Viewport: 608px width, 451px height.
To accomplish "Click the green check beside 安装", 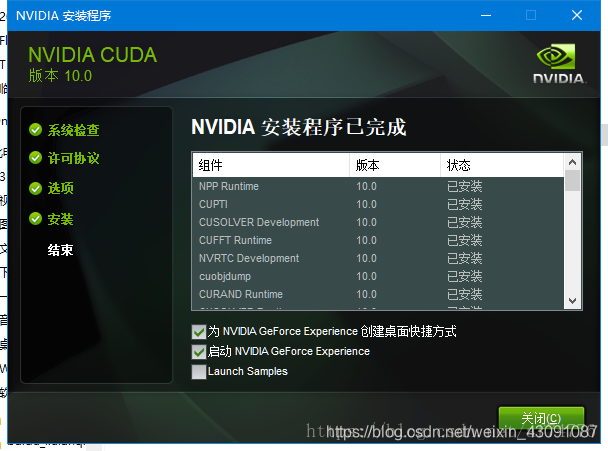I will pyautogui.click(x=36, y=219).
